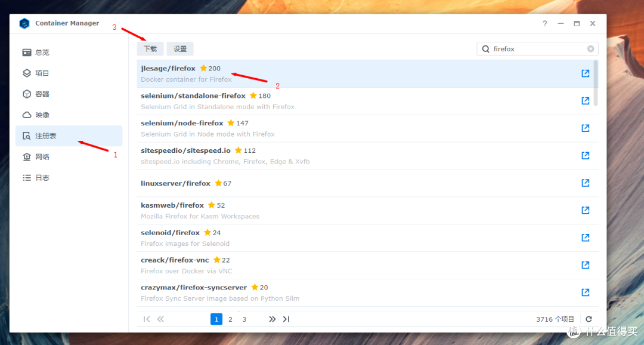The image size is (644, 345).
Task: Return to the first results page
Action: (x=146, y=319)
